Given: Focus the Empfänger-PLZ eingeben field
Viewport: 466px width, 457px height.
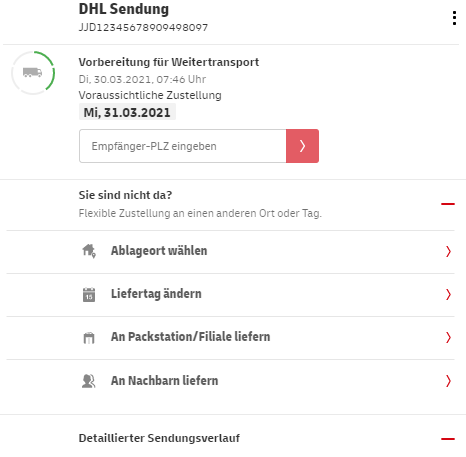Looking at the screenshot, I should tap(183, 146).
